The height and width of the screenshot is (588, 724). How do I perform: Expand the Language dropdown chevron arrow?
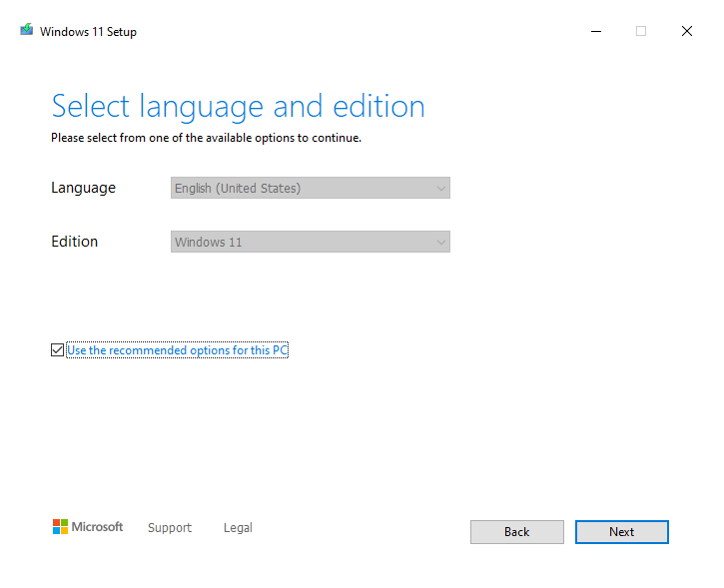(x=441, y=189)
